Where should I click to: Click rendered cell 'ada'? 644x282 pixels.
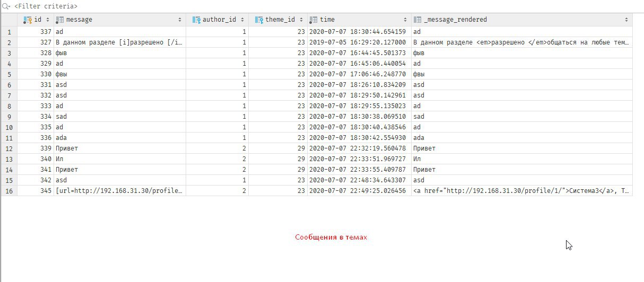[522, 138]
